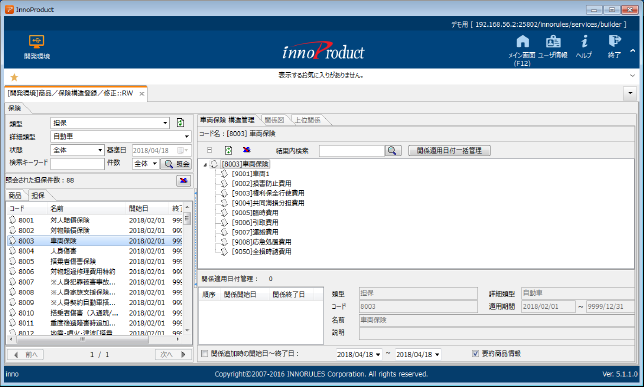This screenshot has height=387, width=644.
Task: Select the 車両保険 構造管理 tab
Action: click(227, 120)
